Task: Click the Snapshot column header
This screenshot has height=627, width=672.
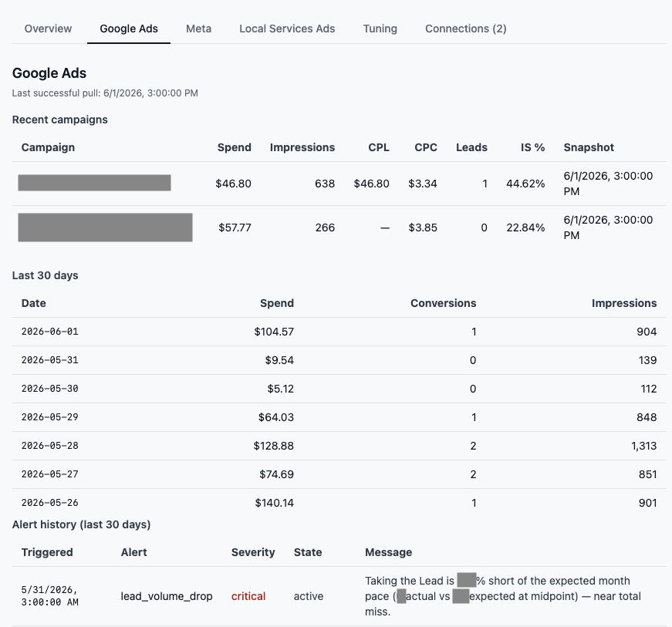Action: point(589,147)
